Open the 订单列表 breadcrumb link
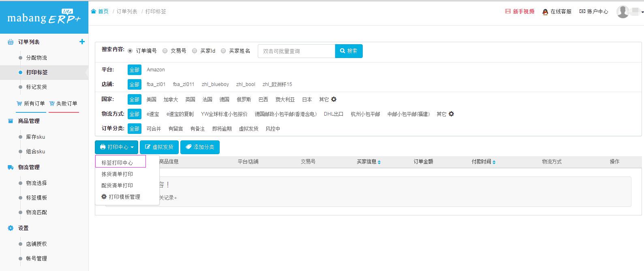Screen dimensions: 644x271 pos(127,11)
